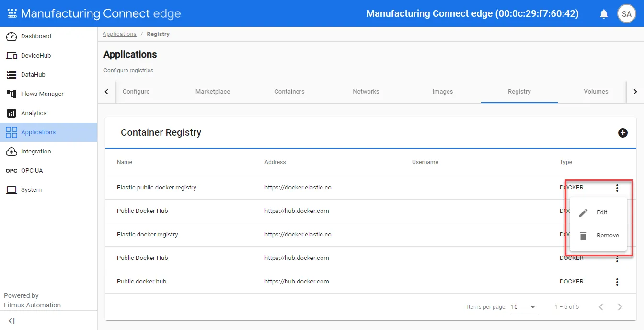
Task: Click the '1 – 5 of 5' page range
Action: point(567,307)
